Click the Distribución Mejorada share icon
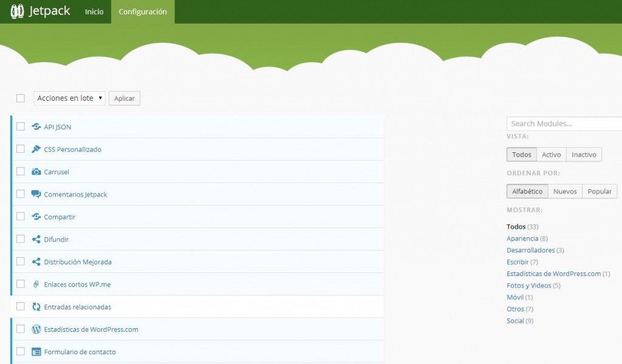The width and height of the screenshot is (622, 364). tap(36, 262)
